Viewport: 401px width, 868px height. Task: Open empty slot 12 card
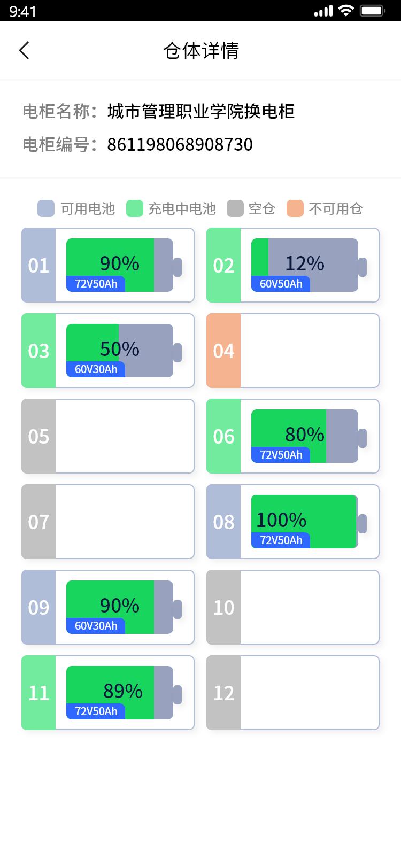click(x=292, y=692)
